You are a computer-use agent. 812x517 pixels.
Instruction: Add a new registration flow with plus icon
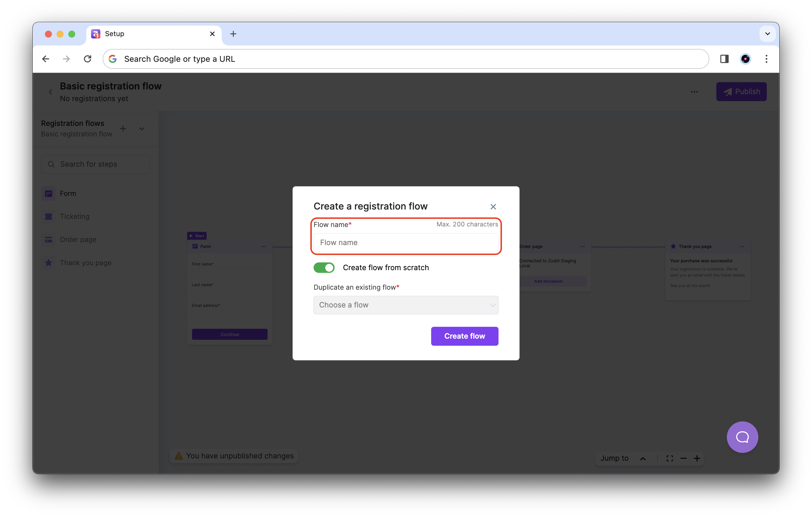(123, 129)
